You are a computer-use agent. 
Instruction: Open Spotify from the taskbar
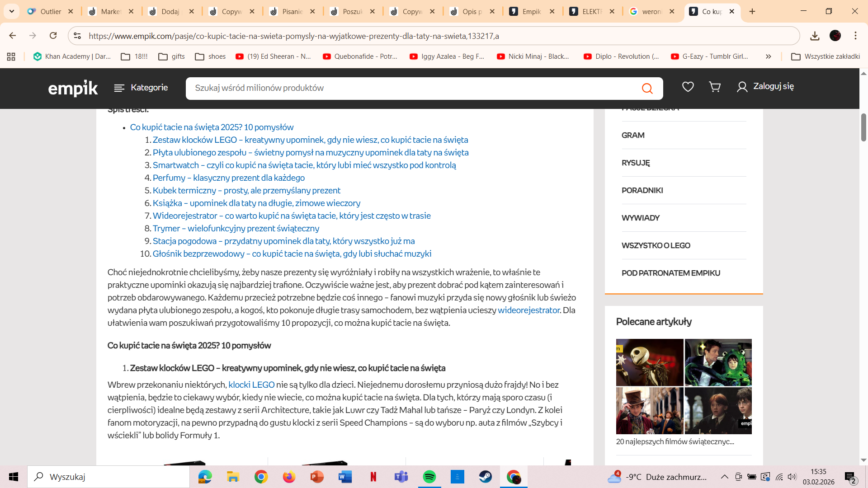(x=429, y=477)
